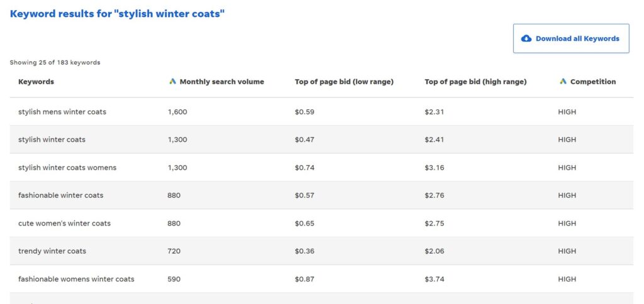Click Top of page bid (low range) header
Screen dimensions: 644x304
point(344,82)
